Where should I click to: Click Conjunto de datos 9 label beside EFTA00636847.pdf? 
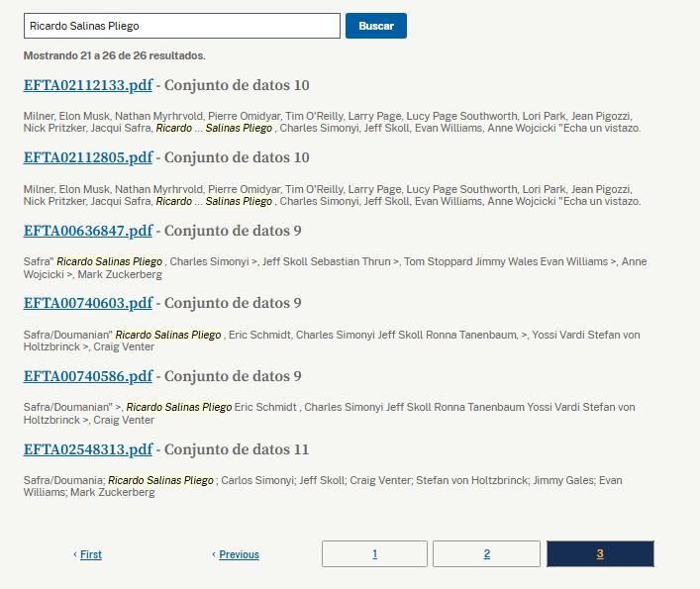tap(233, 231)
